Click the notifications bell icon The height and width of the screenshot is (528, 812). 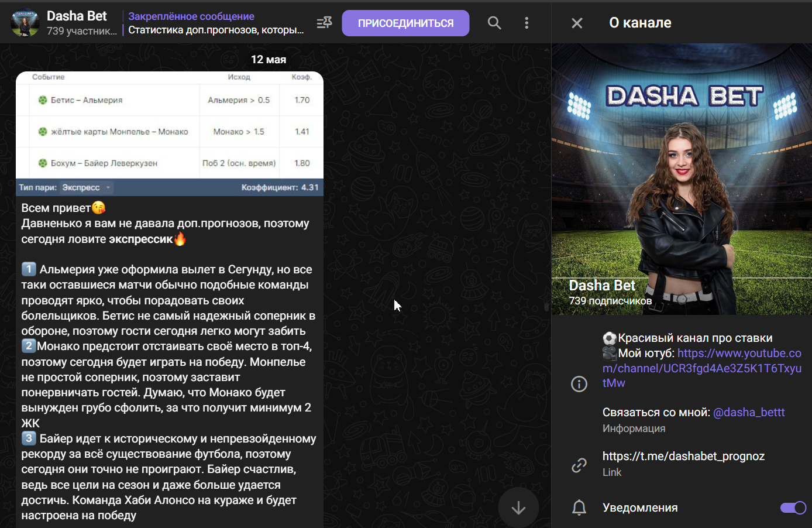pos(579,508)
